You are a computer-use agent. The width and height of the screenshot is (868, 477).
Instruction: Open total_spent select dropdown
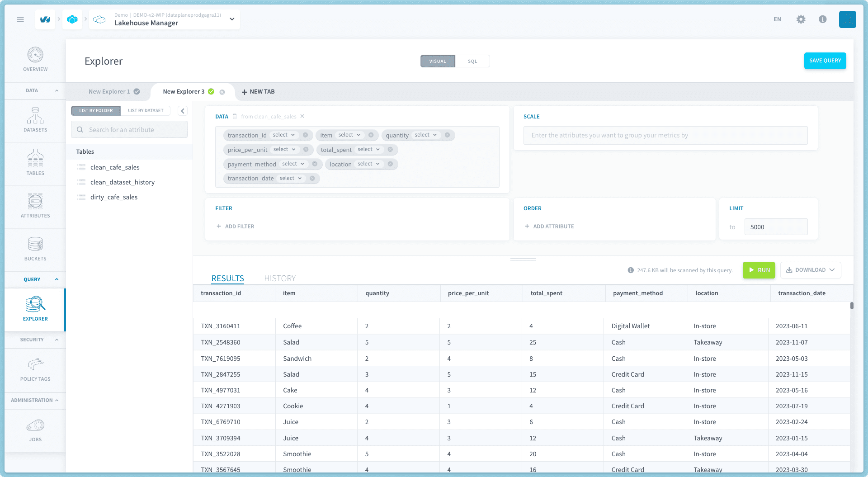click(369, 150)
